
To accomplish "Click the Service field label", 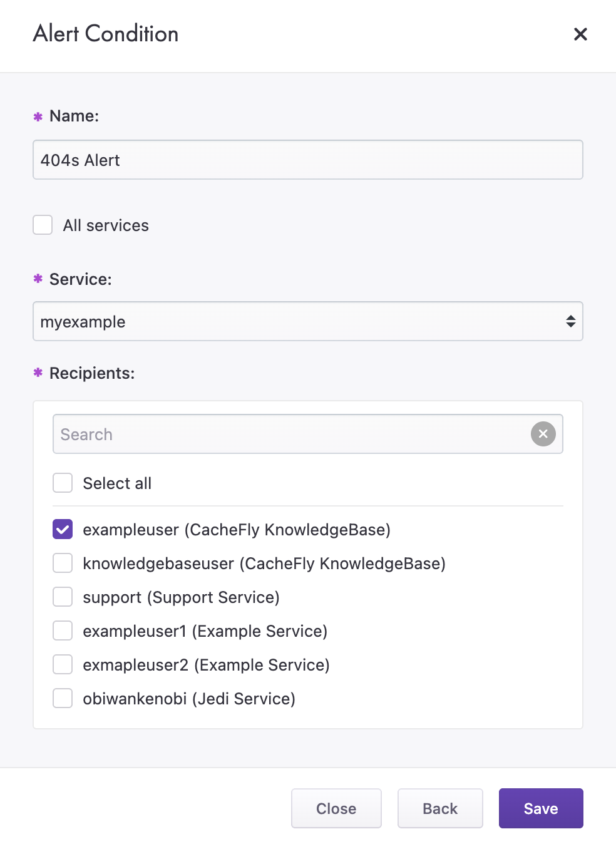I will [80, 279].
